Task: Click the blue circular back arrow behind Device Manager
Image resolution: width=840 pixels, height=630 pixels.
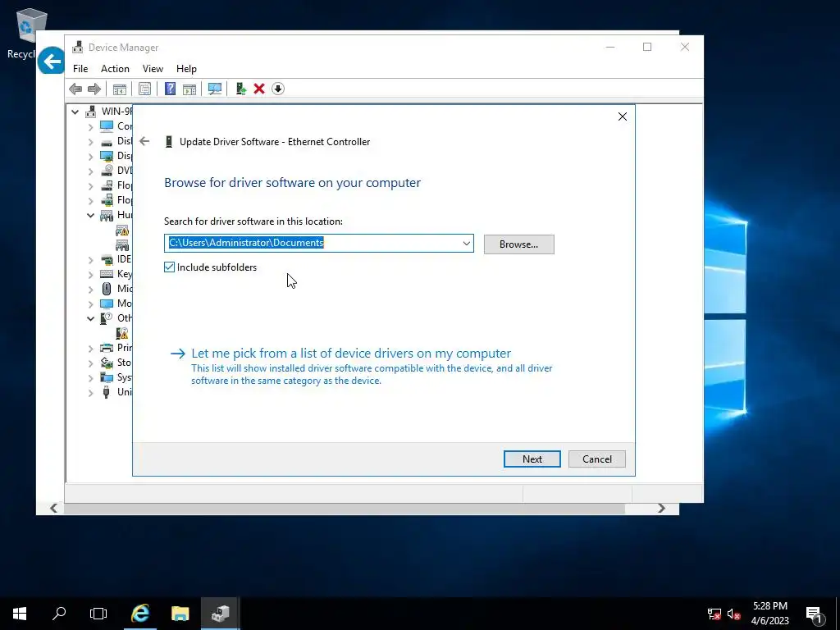Action: click(x=51, y=61)
